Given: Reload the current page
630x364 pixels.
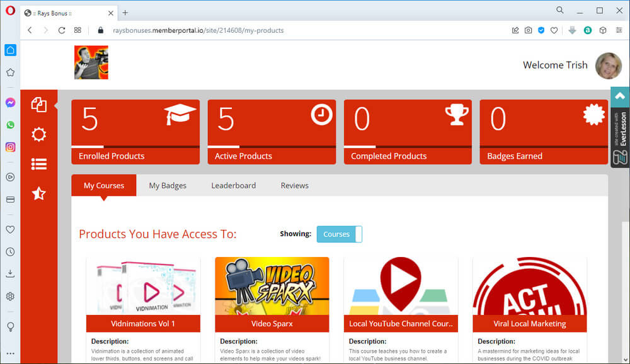Looking at the screenshot, I should (62, 30).
